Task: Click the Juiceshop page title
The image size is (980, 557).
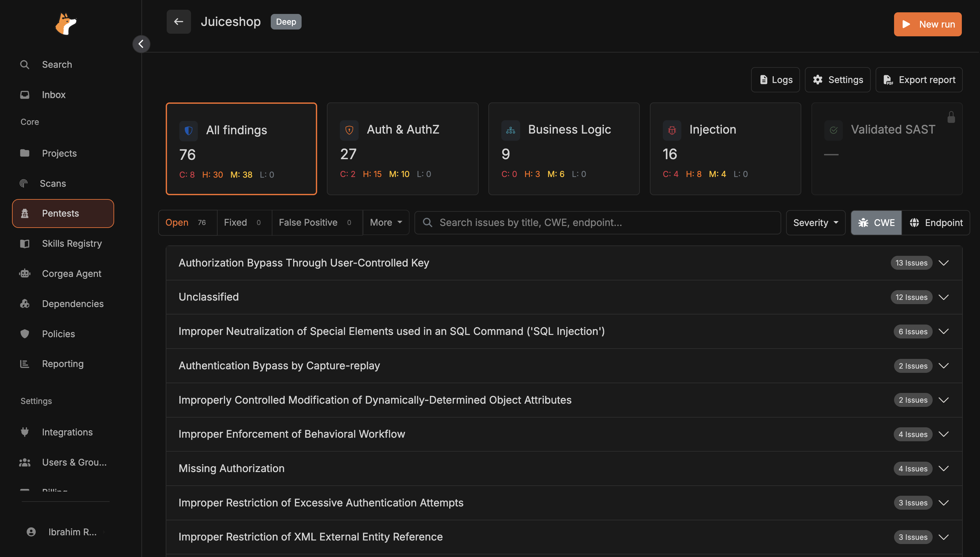Action: (x=231, y=22)
